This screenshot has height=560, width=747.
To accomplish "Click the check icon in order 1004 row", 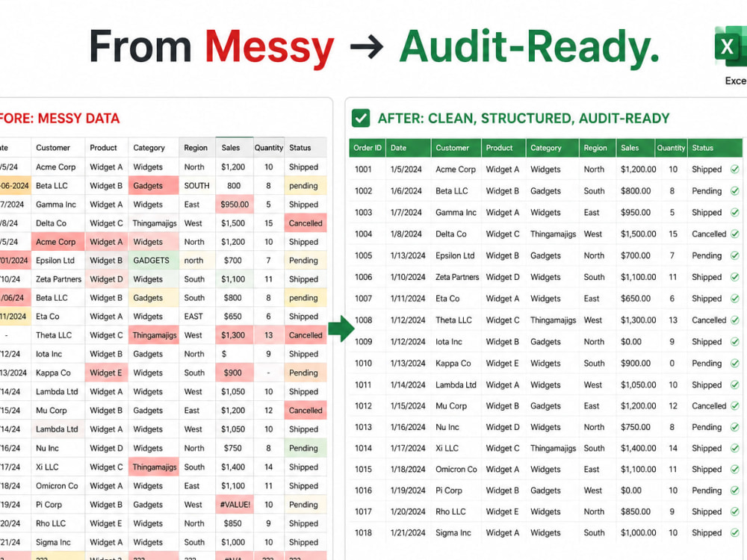I will pos(734,234).
